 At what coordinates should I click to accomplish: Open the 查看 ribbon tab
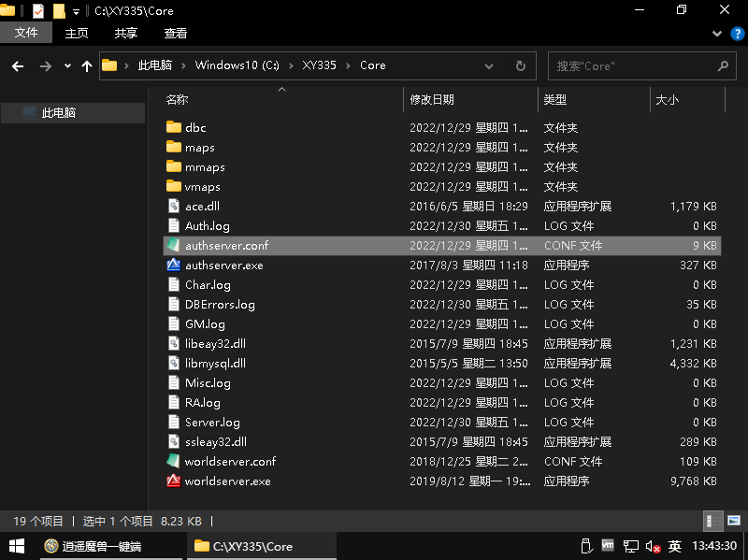click(176, 33)
